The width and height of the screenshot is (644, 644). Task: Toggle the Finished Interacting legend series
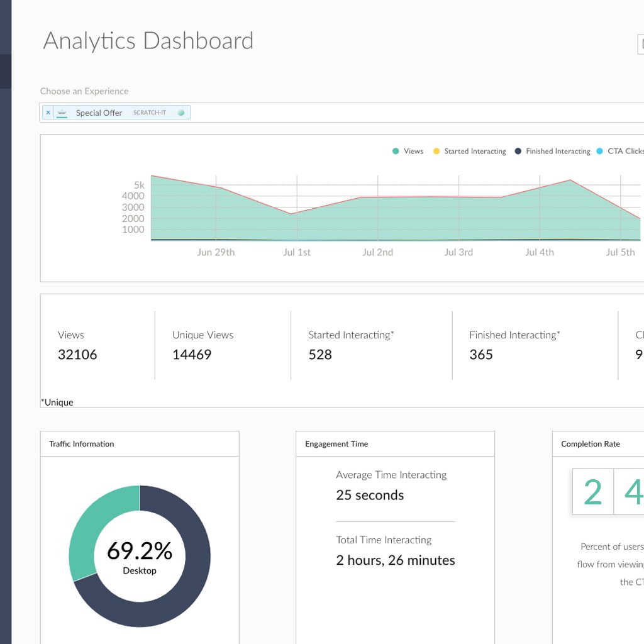point(552,151)
